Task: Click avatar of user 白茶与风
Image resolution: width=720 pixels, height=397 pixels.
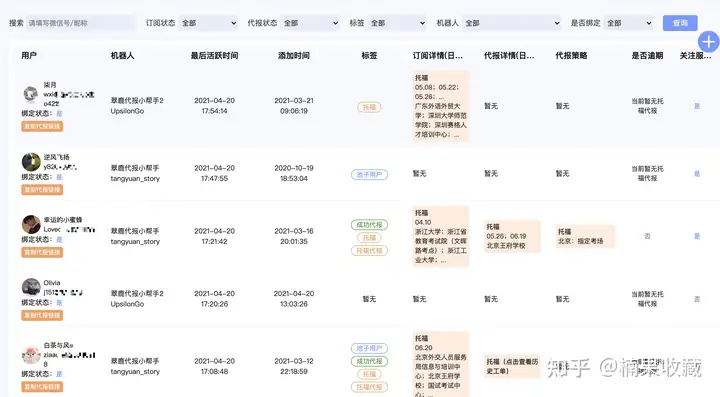Action: tap(31, 355)
